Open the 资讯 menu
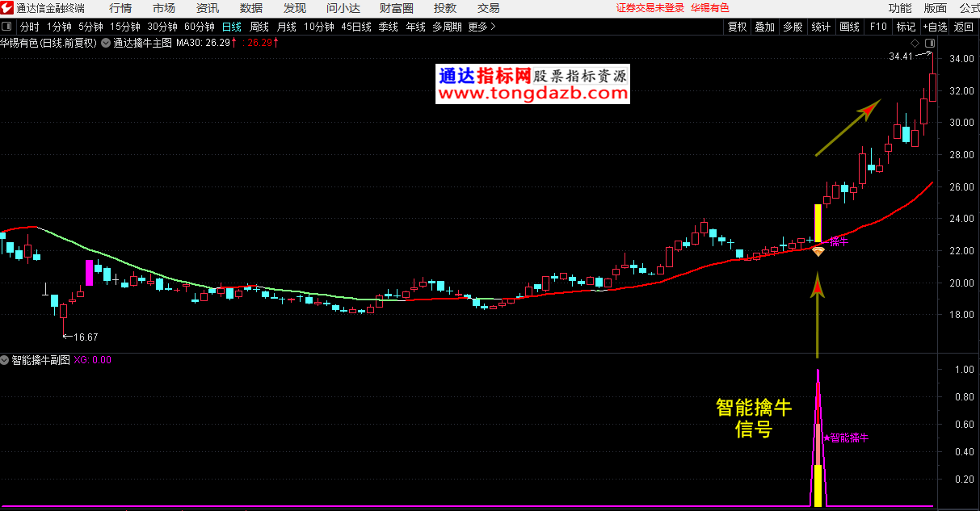The image size is (980, 511). [208, 8]
